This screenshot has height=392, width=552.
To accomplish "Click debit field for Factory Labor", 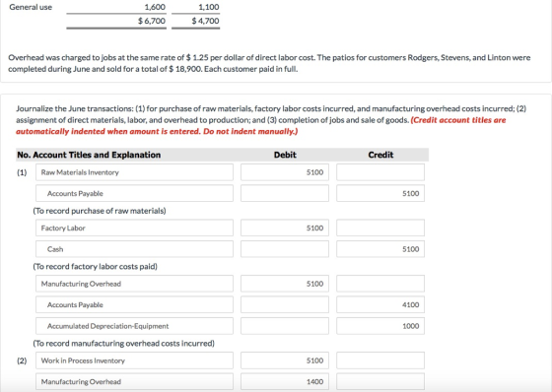I will pos(285,229).
